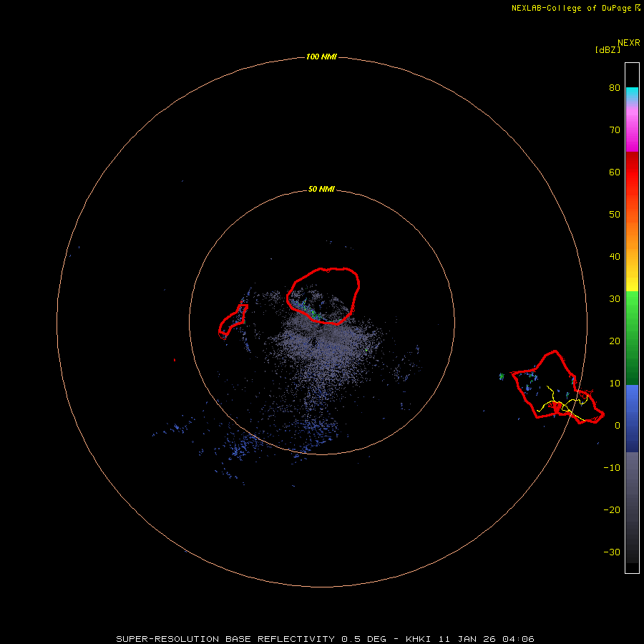Pick the bright green band on the color bar
Viewport: 644px width, 644px height.
(632, 300)
